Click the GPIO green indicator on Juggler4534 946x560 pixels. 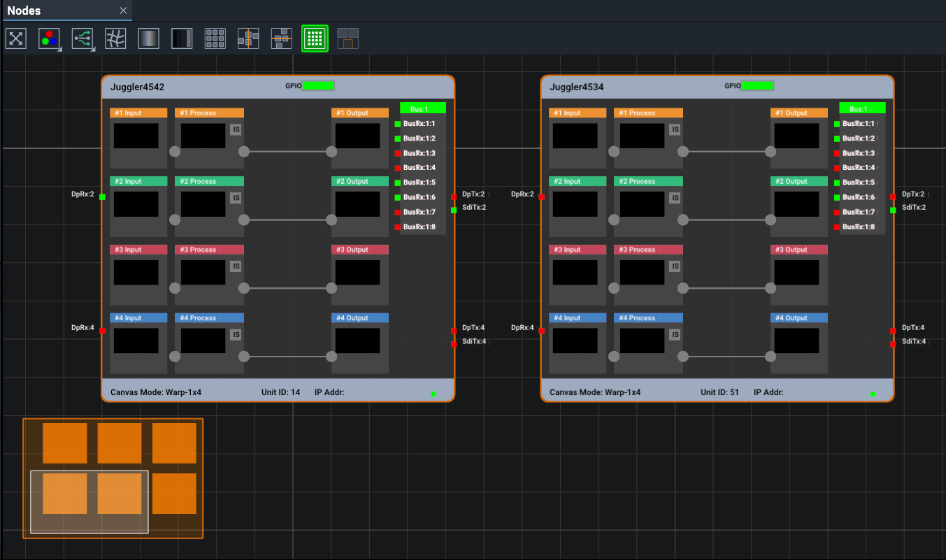click(757, 86)
